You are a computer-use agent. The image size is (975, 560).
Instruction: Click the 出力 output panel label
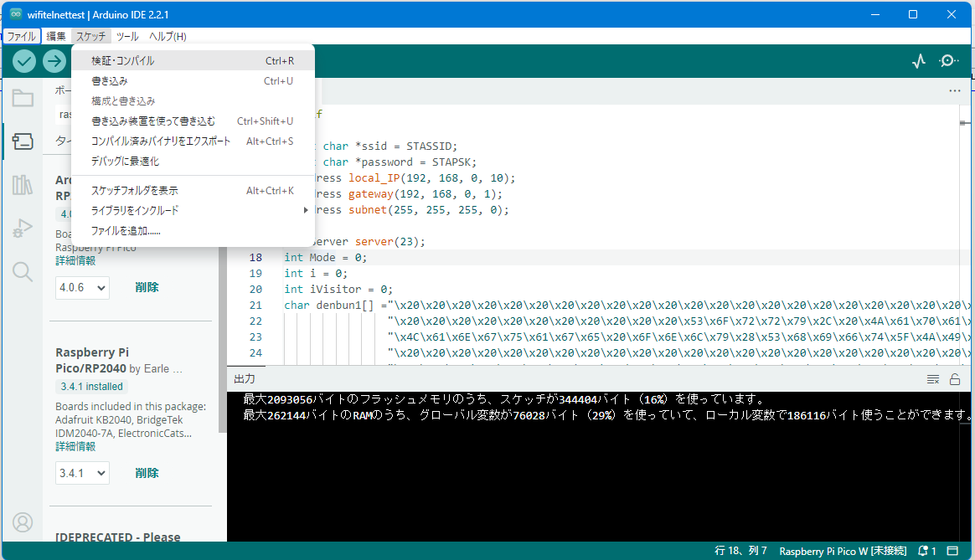(x=245, y=379)
